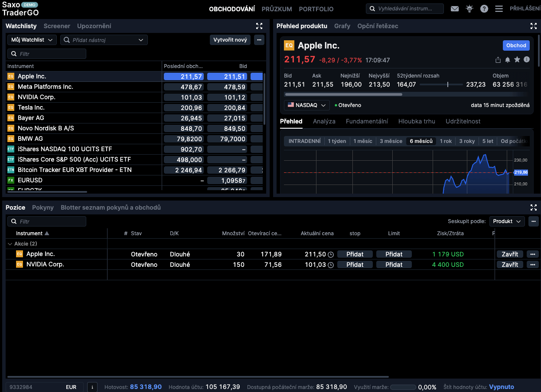
Task: Open the Apple instrument info icon
Action: (x=527, y=60)
